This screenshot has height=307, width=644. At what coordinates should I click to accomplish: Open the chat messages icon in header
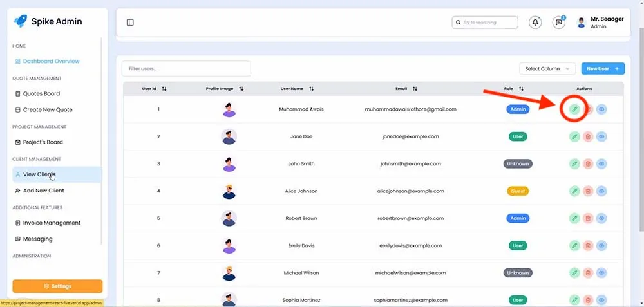(558, 23)
